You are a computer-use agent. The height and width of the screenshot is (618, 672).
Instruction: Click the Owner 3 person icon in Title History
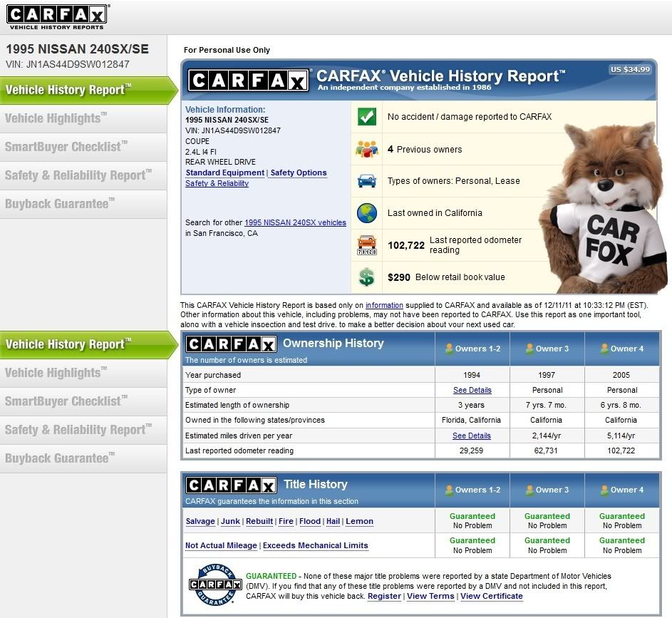click(529, 490)
